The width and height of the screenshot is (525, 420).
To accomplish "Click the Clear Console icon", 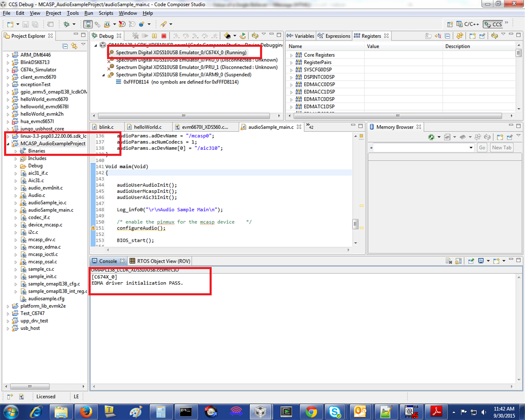I will coord(449,261).
